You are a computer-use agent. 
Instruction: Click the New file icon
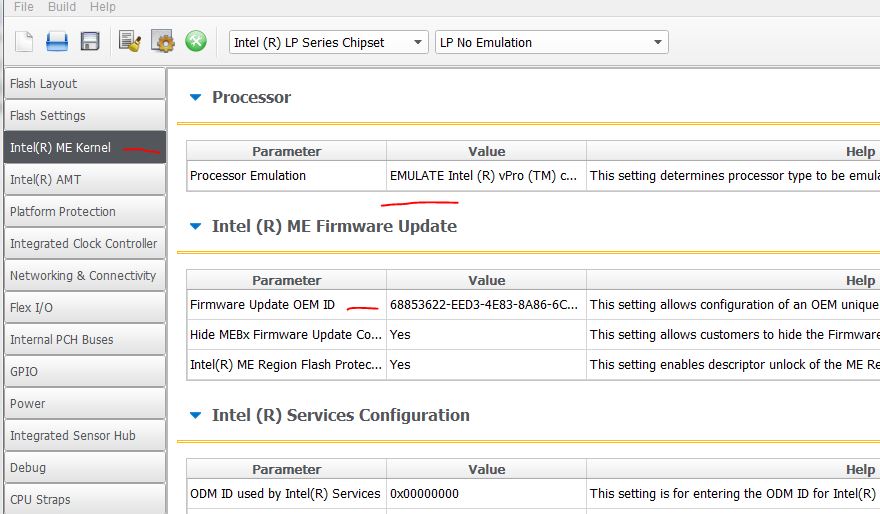(x=24, y=41)
